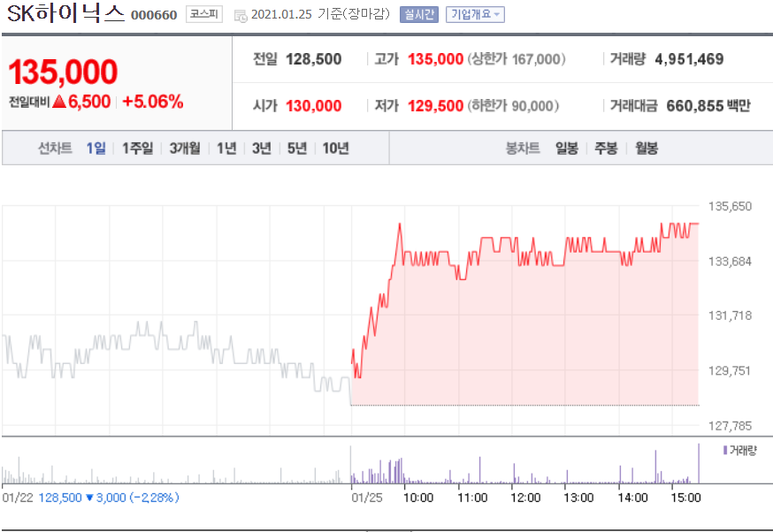Click the 선차트 label

[x=55, y=148]
